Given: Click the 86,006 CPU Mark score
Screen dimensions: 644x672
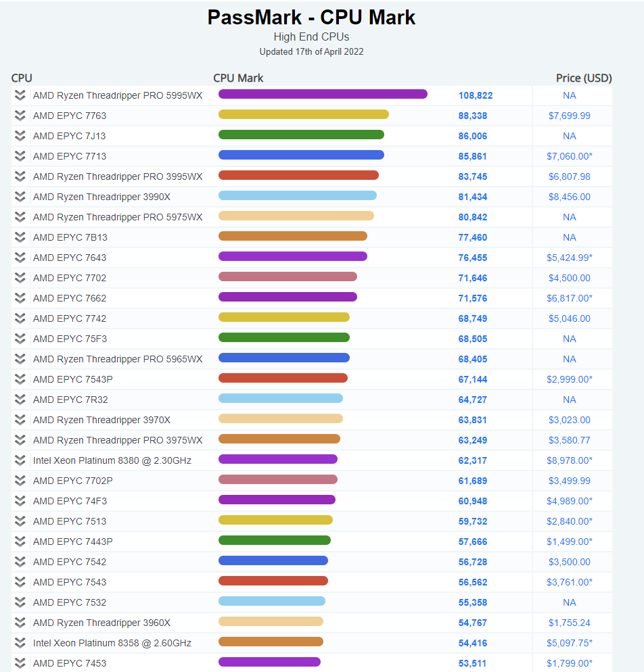Looking at the screenshot, I should [472, 136].
